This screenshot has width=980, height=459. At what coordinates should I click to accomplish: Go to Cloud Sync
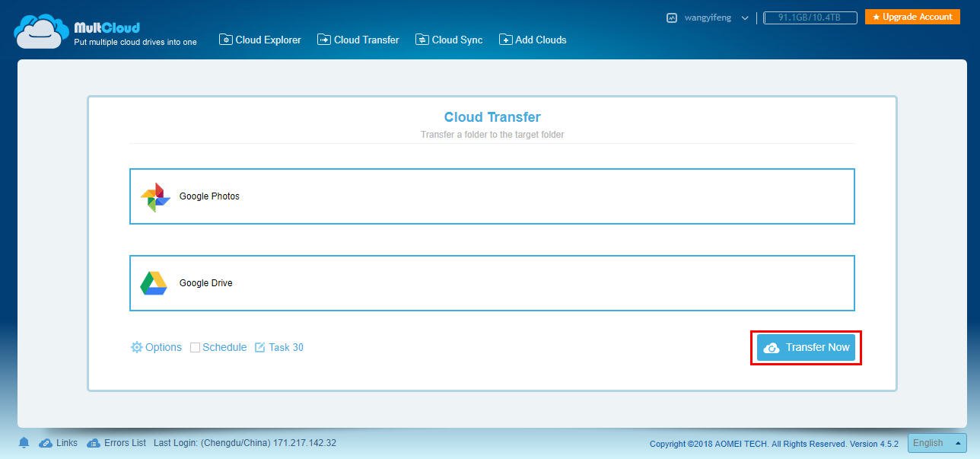click(x=449, y=40)
